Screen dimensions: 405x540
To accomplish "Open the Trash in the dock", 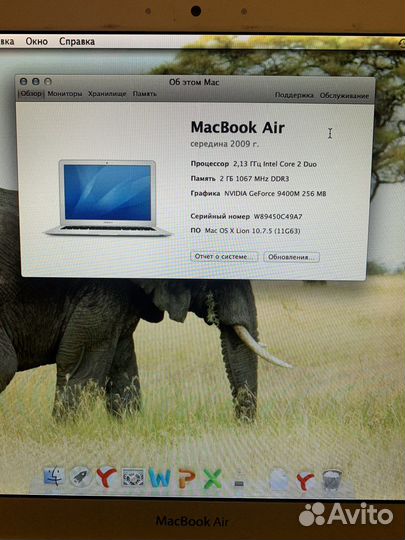I will 332,481.
